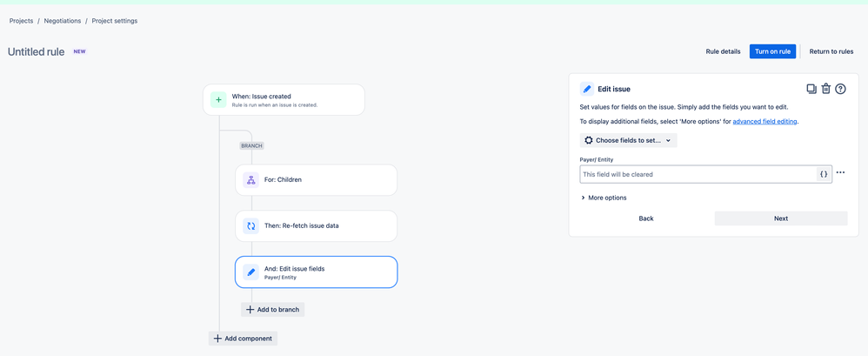868x356 pixels.
Task: Click the pencil icon on the Edit issue fields step
Action: [250, 272]
